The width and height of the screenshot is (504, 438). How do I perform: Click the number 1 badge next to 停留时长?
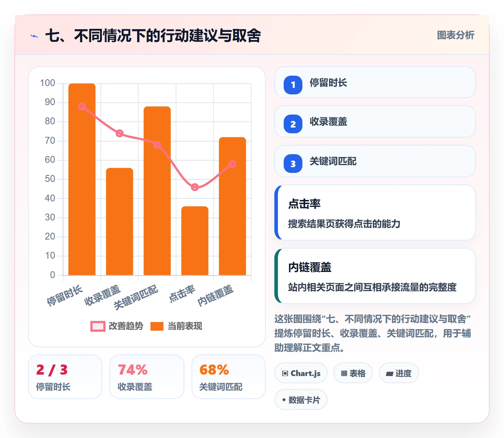pyautogui.click(x=293, y=85)
